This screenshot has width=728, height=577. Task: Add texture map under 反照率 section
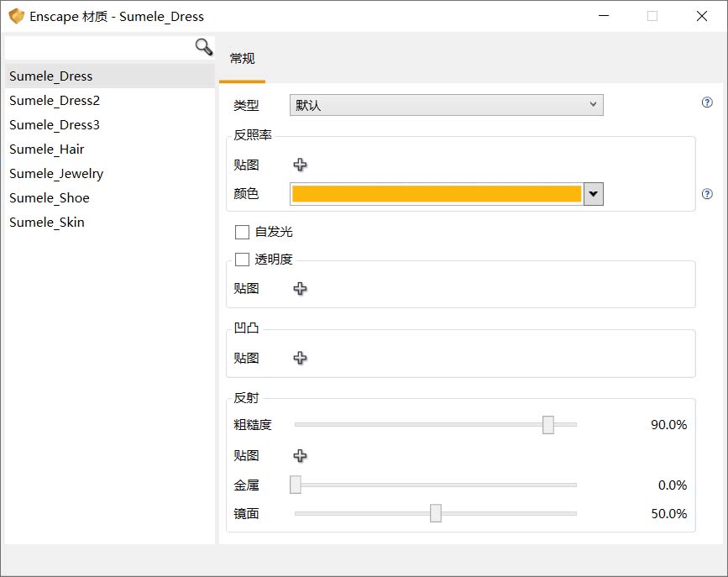(300, 165)
